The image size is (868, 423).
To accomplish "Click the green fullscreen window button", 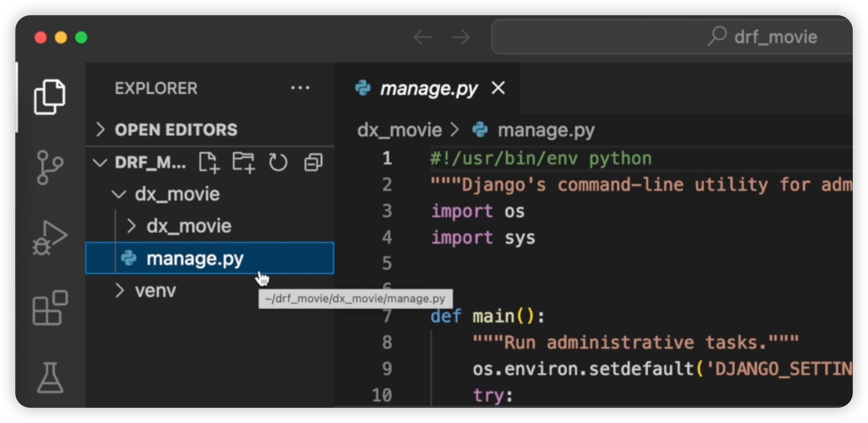I will pyautogui.click(x=81, y=38).
